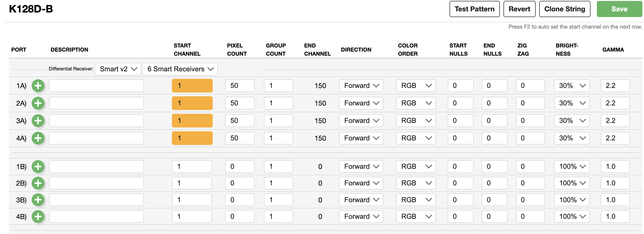
Task: Change the Color Order on port 2A
Action: (416, 103)
